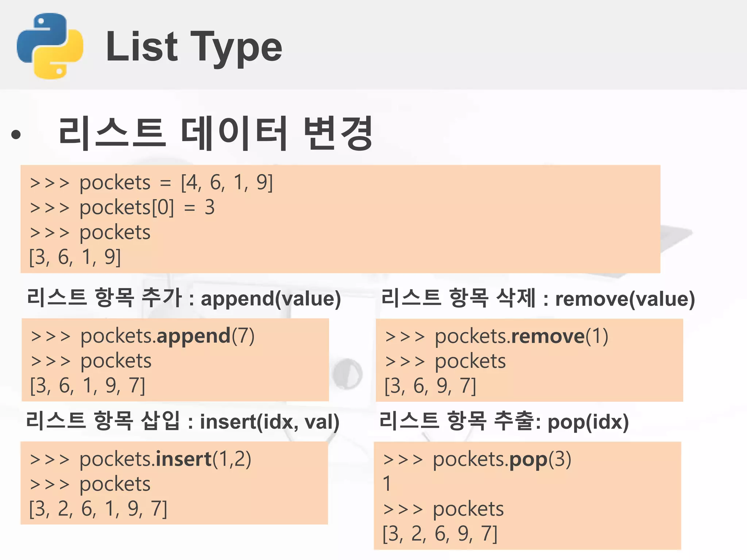Click the pockets = [4, 6, 1, 9] line

(151, 182)
